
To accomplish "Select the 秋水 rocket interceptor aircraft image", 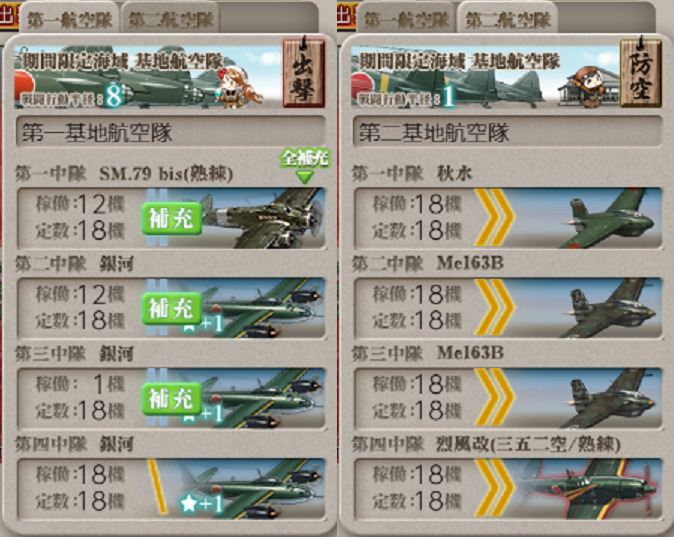I will 610,218.
